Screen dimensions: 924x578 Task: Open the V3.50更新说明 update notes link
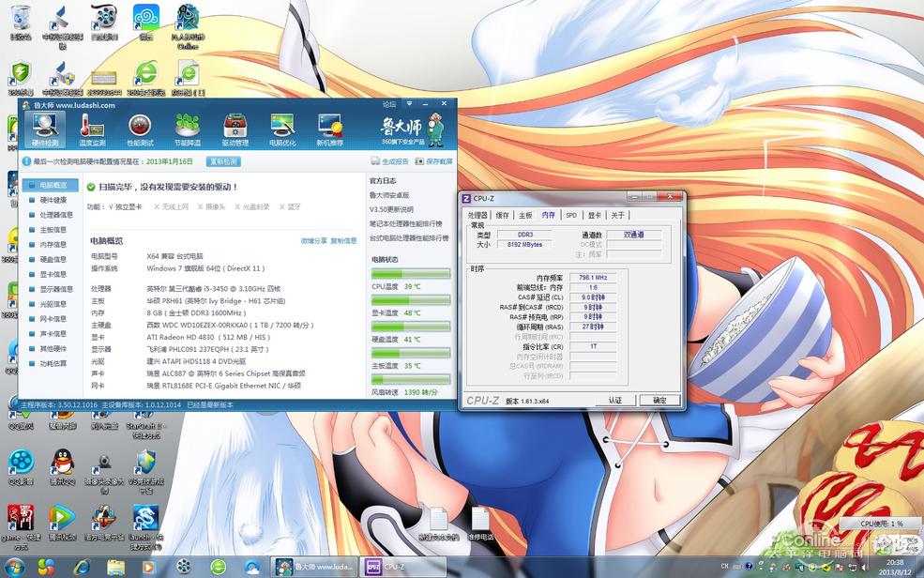coord(391,209)
